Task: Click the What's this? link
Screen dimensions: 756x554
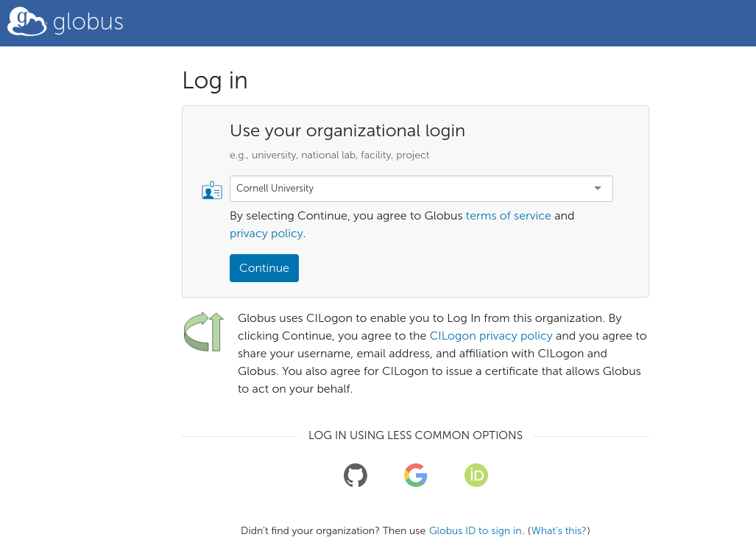Action: coord(558,530)
